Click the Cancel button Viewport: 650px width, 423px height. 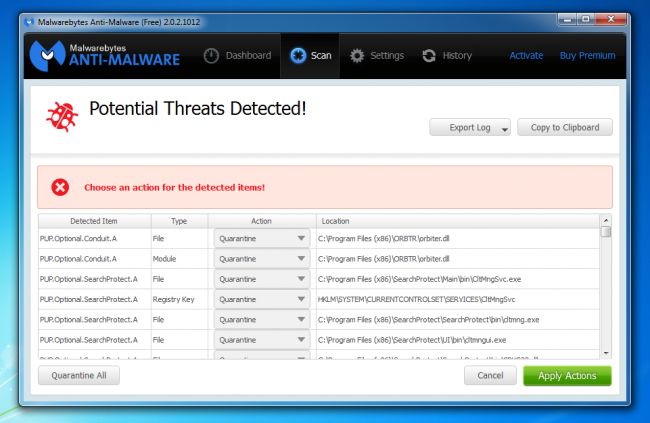490,375
